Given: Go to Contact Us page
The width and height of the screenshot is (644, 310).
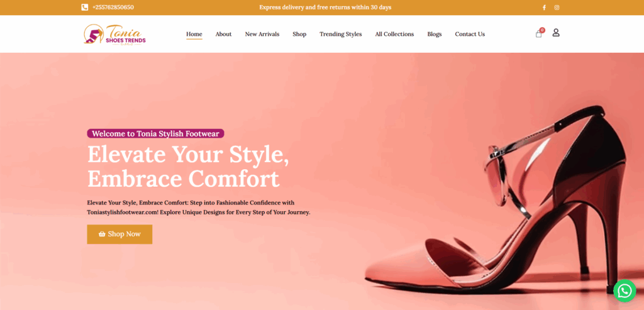Looking at the screenshot, I should point(470,34).
